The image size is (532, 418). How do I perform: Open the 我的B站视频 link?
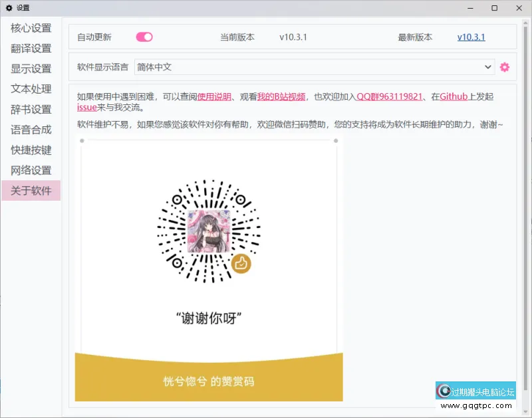(281, 96)
